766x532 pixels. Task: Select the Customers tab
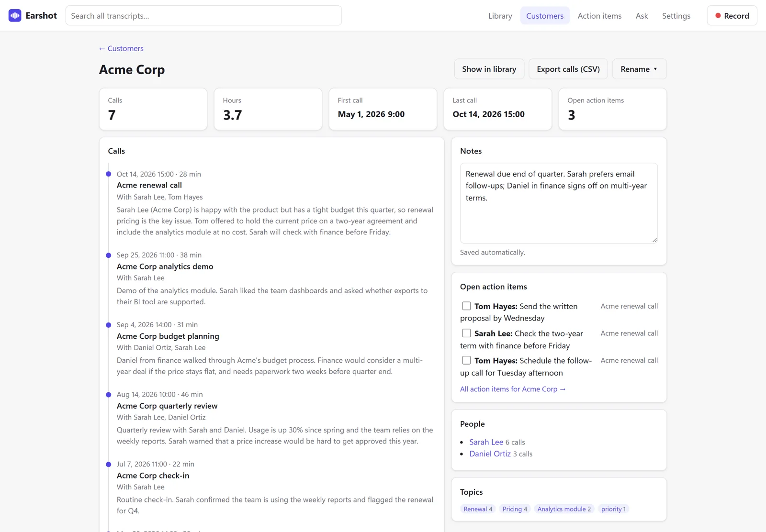(x=545, y=16)
